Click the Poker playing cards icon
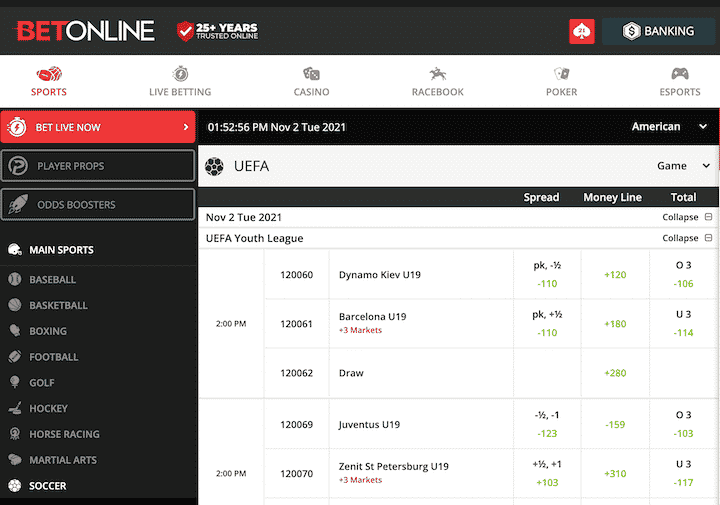 [x=562, y=73]
